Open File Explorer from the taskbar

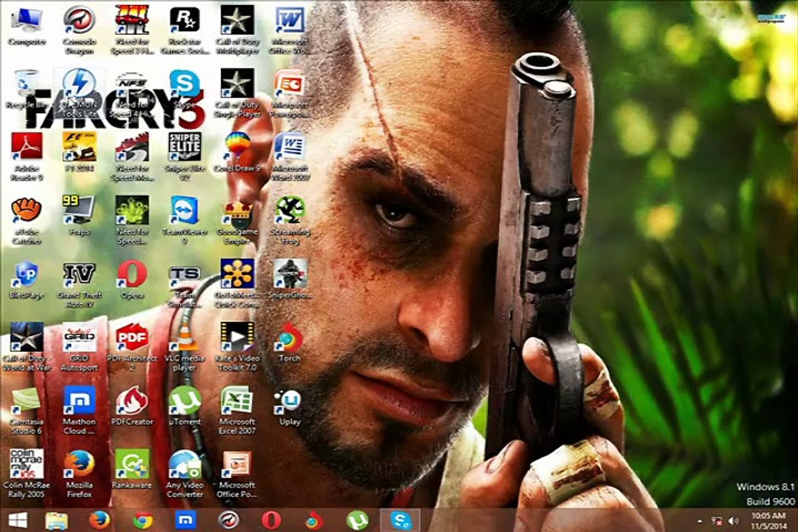click(56, 520)
